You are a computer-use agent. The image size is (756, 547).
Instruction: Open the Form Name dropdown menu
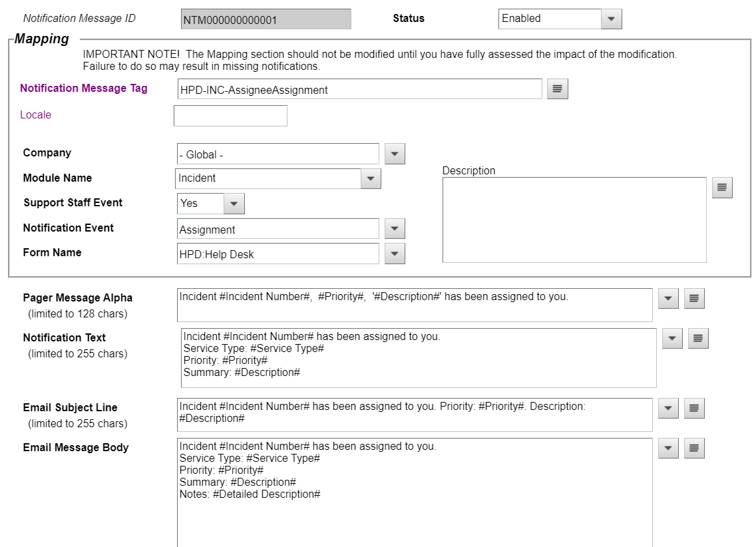(395, 254)
